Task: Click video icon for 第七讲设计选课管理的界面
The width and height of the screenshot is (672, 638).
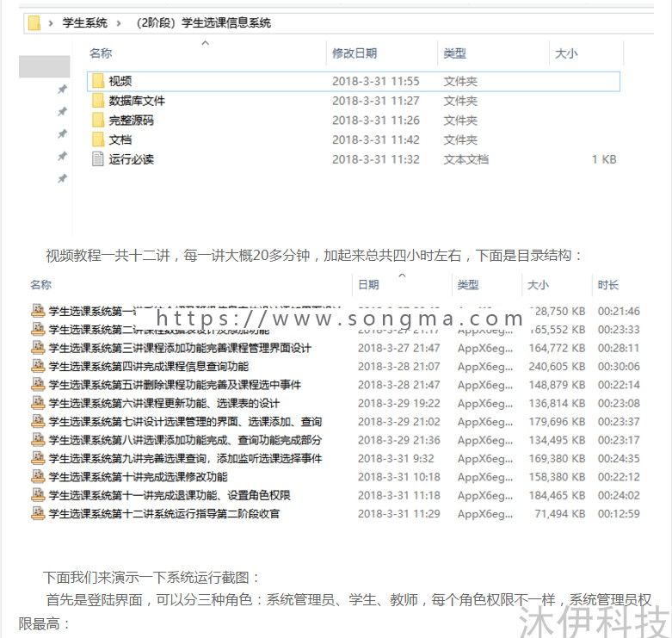Action: (38, 421)
